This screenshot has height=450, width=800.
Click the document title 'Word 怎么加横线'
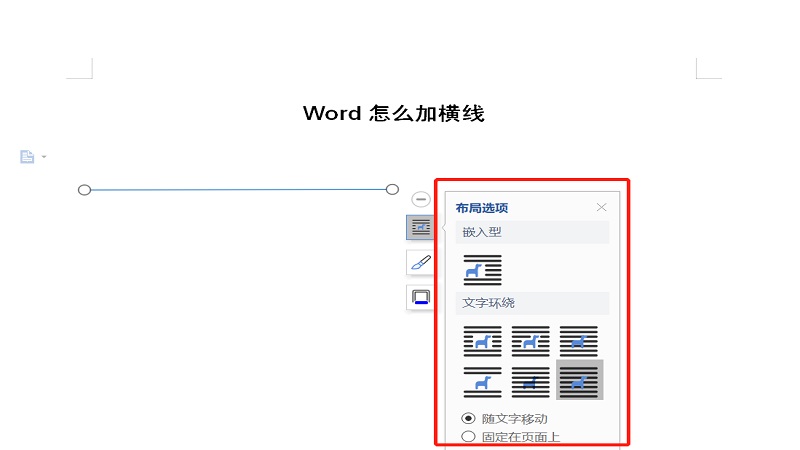click(393, 113)
